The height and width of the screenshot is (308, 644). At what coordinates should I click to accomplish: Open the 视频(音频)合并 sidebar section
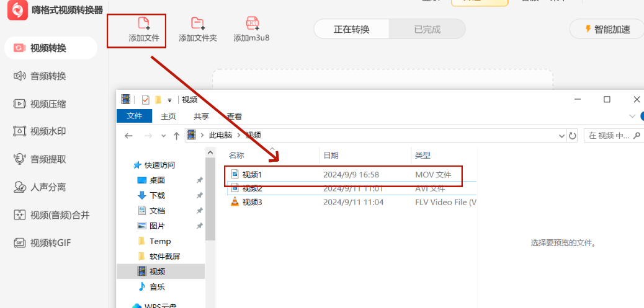pos(50,215)
